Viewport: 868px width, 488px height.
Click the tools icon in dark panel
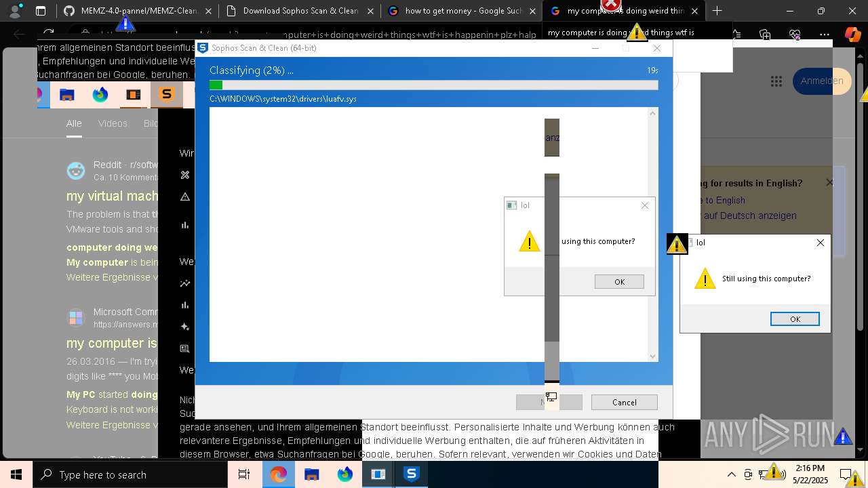184,175
